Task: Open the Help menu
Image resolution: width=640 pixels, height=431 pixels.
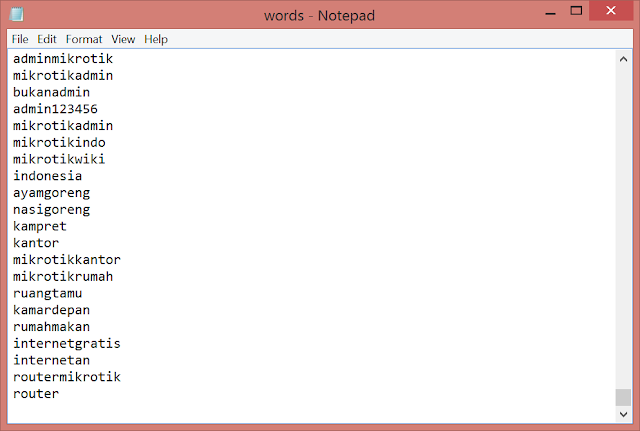Action: 156,39
